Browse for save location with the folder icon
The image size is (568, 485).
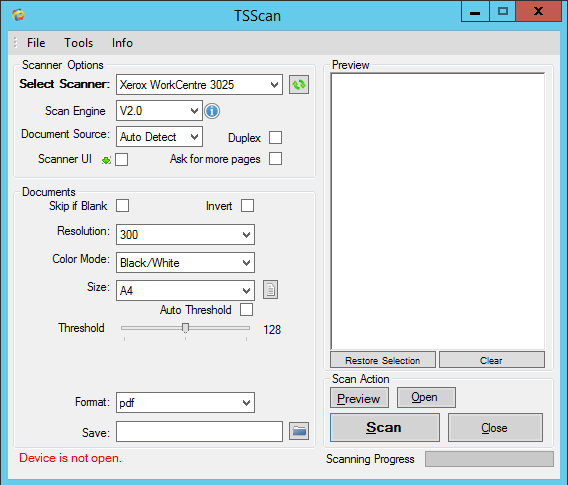(x=299, y=431)
